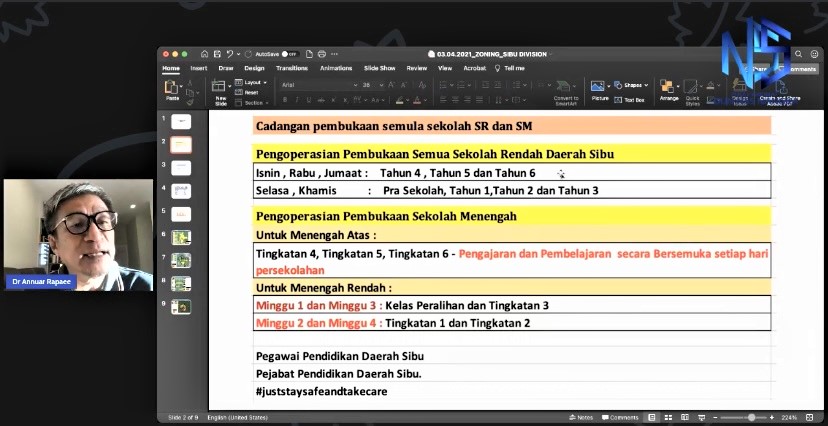Click the Reset slide button
This screenshot has width=828, height=426.
[x=247, y=92]
